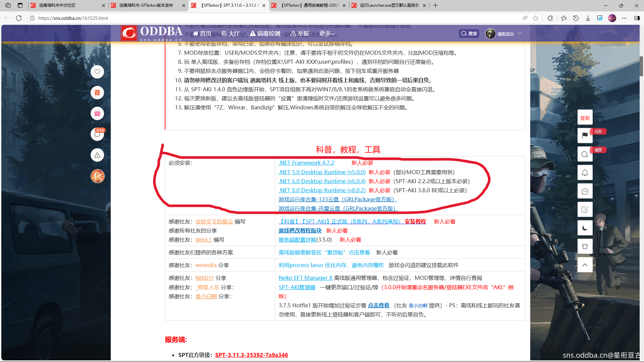Open 病毒检测 in navigation bar
This screenshot has width=644, height=362.
point(265,34)
